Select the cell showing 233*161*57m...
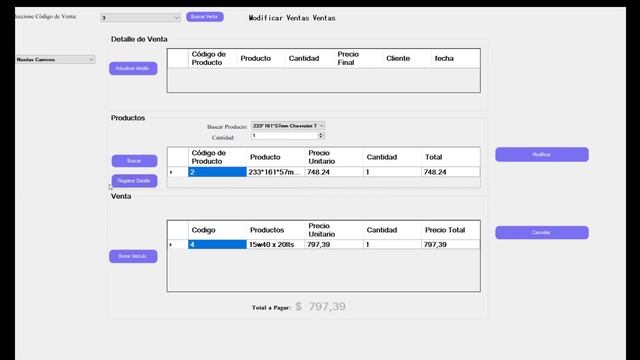The height and width of the screenshot is (360, 640). coord(276,172)
